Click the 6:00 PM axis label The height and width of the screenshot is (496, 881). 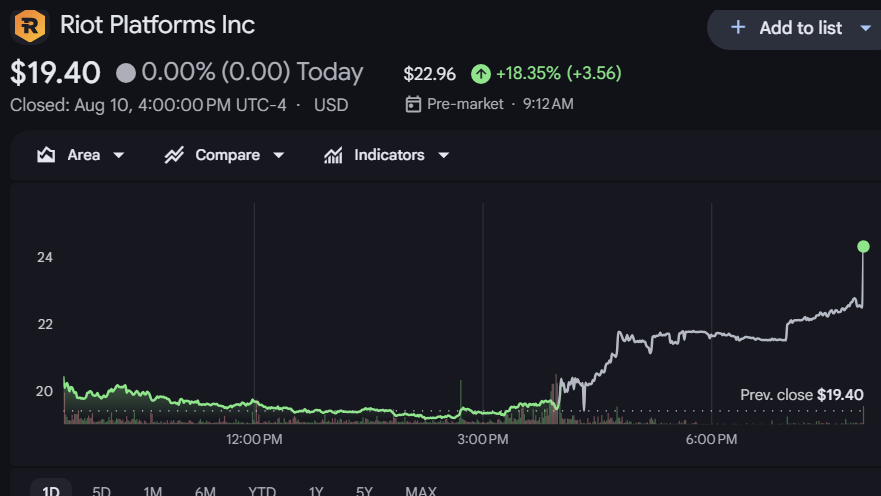point(711,439)
